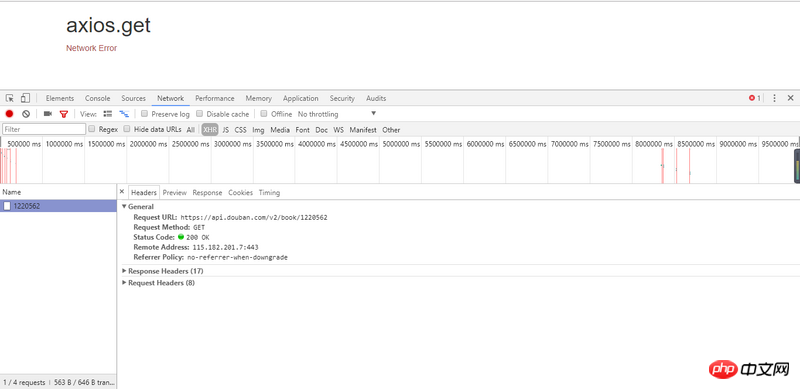Select the Request URL value text
This screenshot has height=389, width=800.
pyautogui.click(x=254, y=217)
